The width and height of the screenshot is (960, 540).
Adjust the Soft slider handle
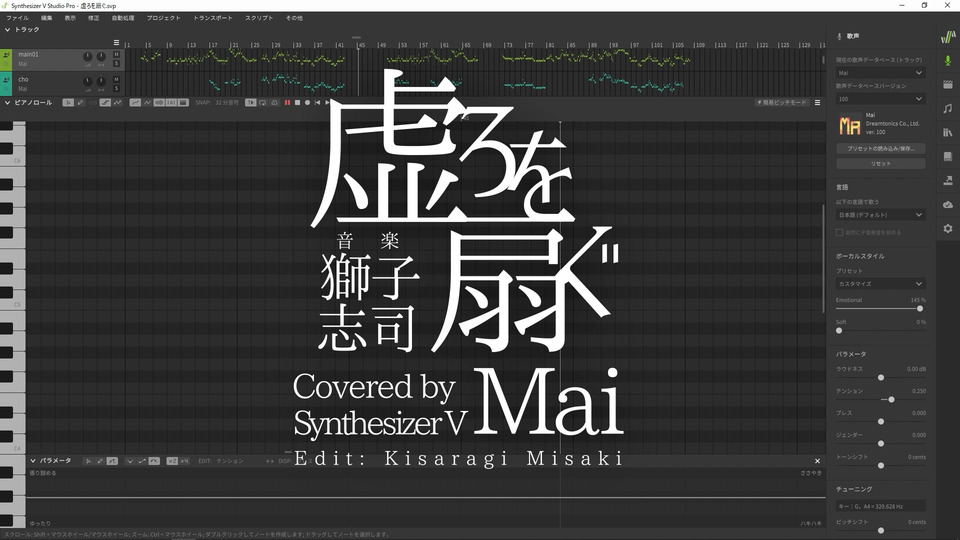(839, 331)
